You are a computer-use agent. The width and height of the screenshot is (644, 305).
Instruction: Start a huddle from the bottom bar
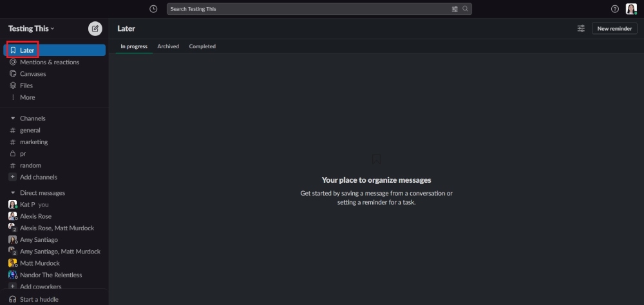(x=39, y=299)
